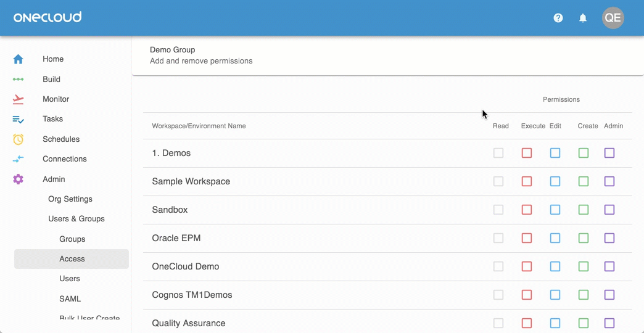Enable Edit for Cognos TM1Demos
This screenshot has height=333, width=644.
555,295
